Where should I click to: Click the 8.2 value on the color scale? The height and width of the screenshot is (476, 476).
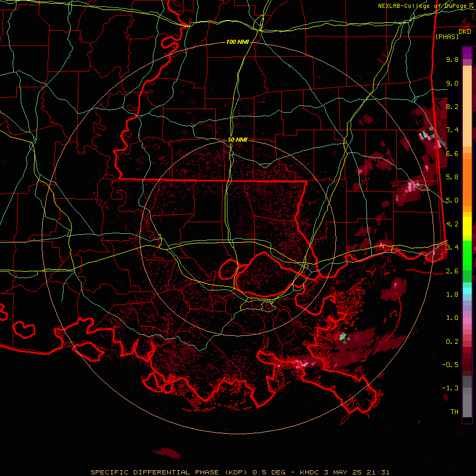452,106
